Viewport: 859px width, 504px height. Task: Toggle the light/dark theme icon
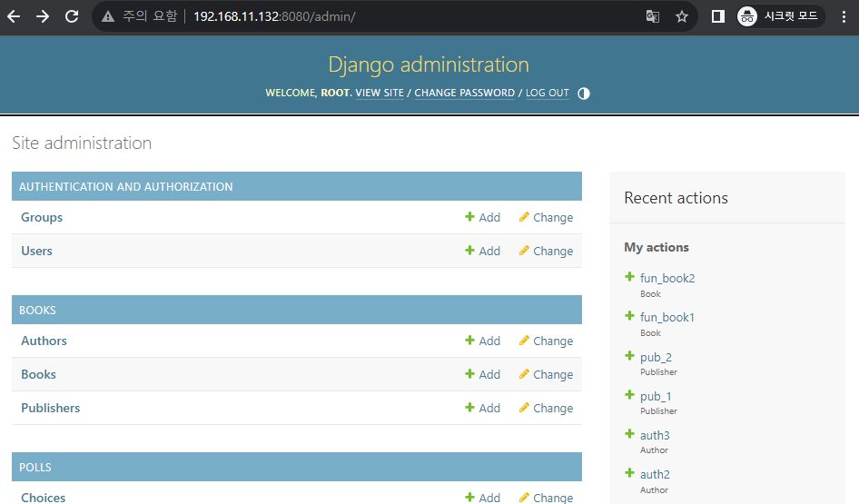(584, 94)
